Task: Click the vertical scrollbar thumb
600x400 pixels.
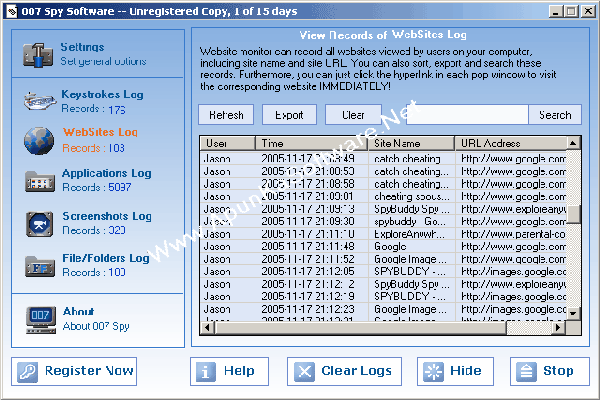Action: click(573, 214)
